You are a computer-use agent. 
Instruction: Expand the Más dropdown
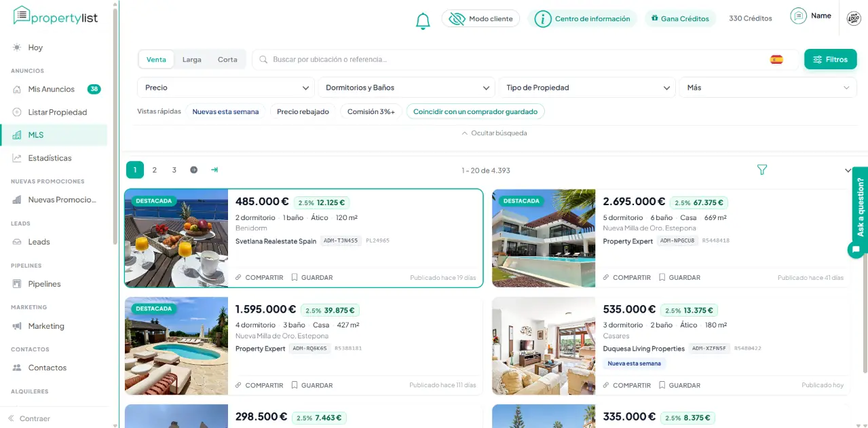pos(768,88)
